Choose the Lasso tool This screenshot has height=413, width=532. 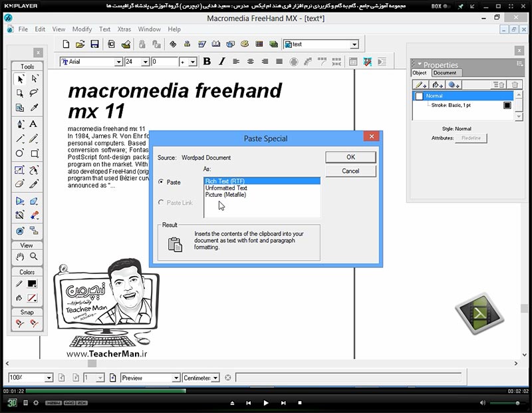point(34,93)
